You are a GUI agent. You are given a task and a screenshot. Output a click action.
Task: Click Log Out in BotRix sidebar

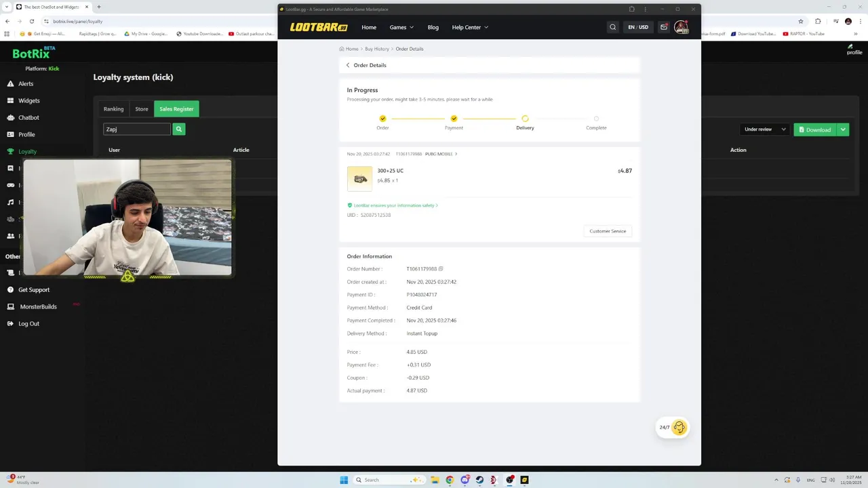23,323
